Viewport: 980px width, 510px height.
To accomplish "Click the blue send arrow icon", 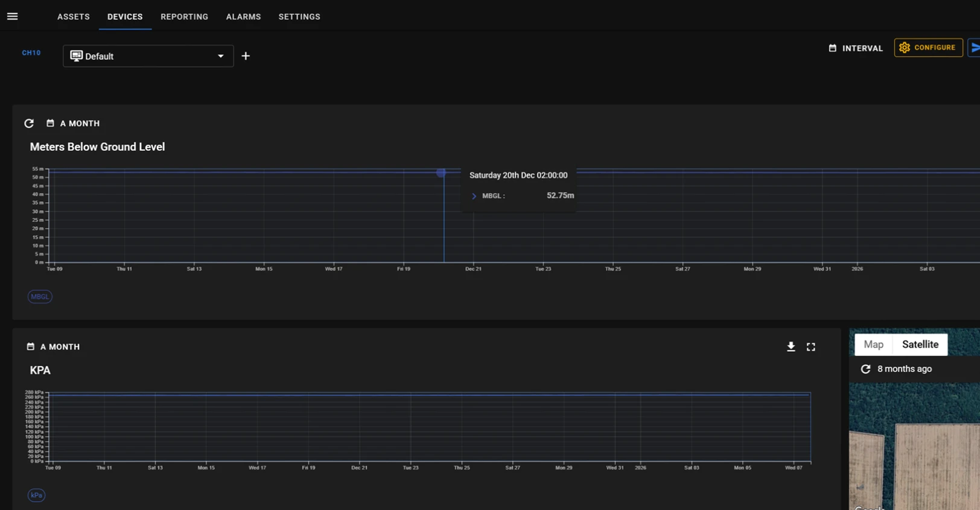I will 975,48.
